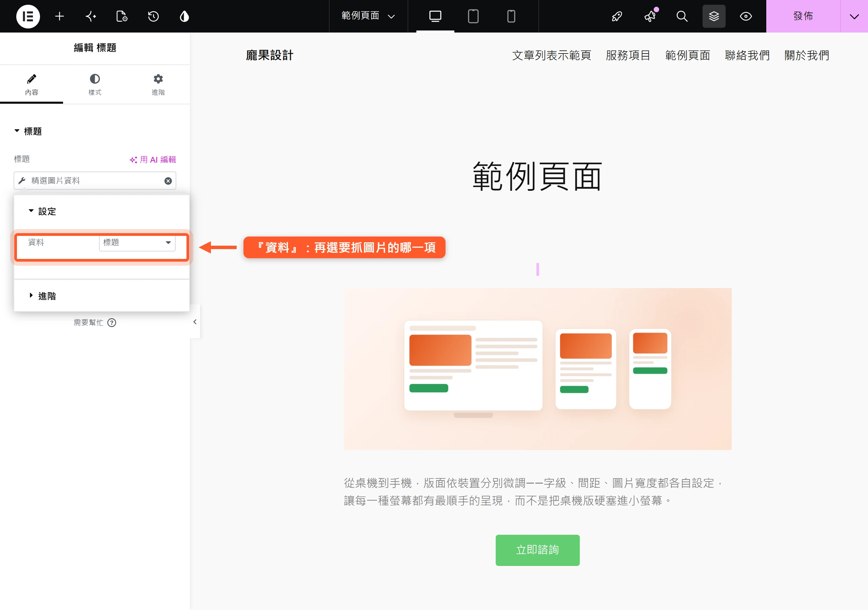The image size is (868, 610).
Task: Toggle the structure layers panel
Action: click(x=714, y=16)
